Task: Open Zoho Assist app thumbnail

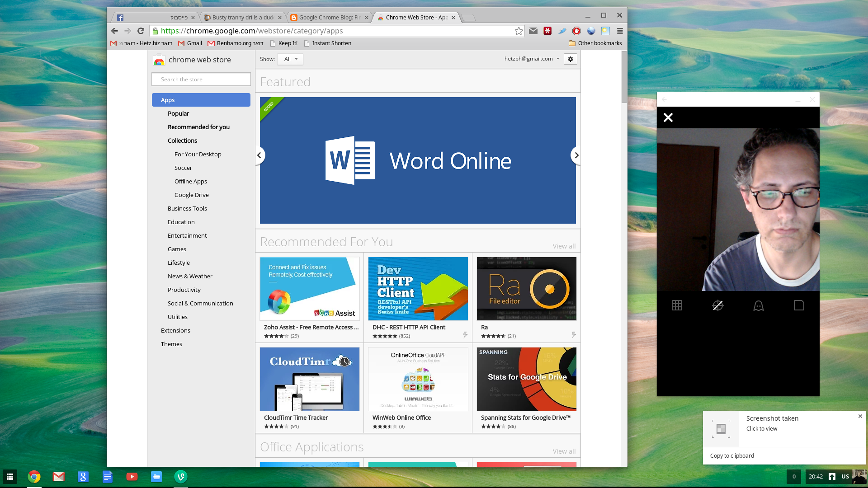Action: (x=310, y=289)
